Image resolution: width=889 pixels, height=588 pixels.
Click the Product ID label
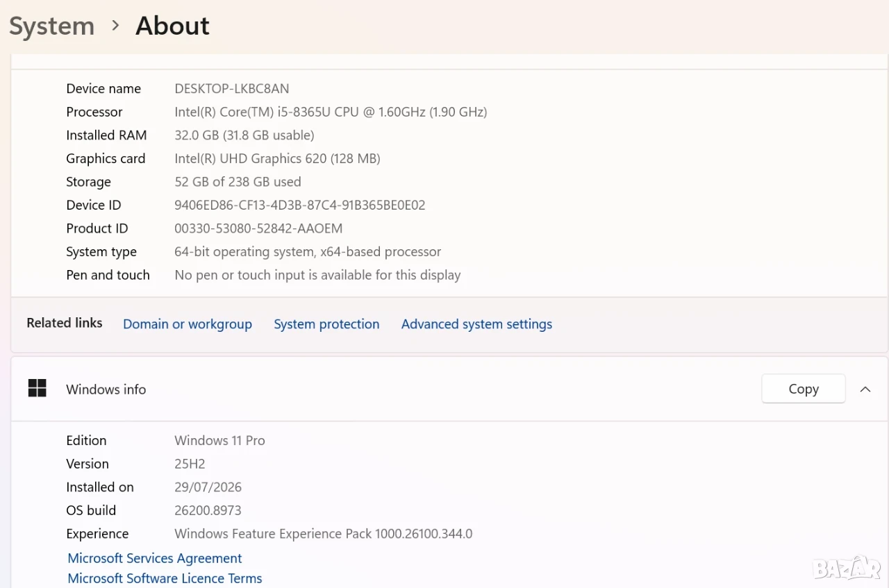97,228
